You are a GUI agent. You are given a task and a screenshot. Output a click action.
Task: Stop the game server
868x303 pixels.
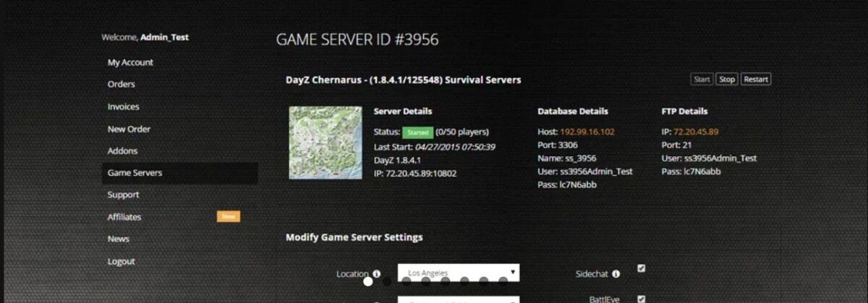727,80
